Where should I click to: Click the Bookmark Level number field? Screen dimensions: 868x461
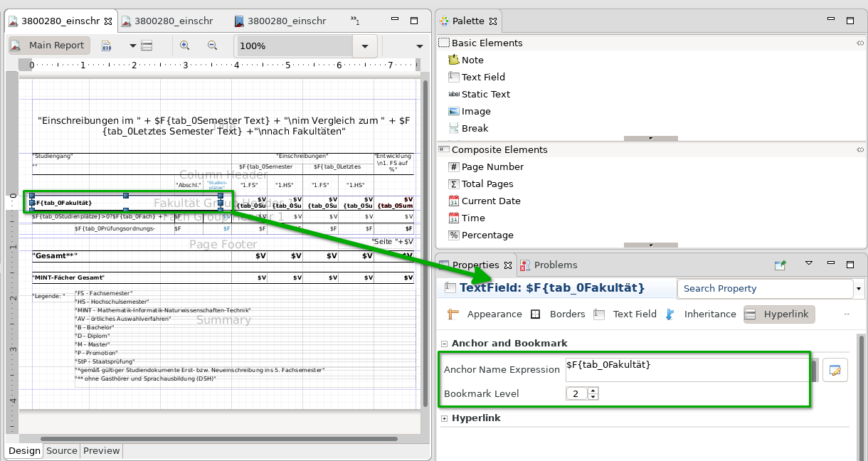click(577, 393)
